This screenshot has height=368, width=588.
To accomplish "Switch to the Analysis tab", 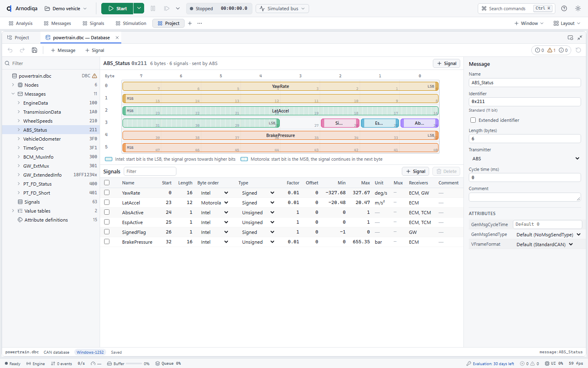I will (20, 23).
